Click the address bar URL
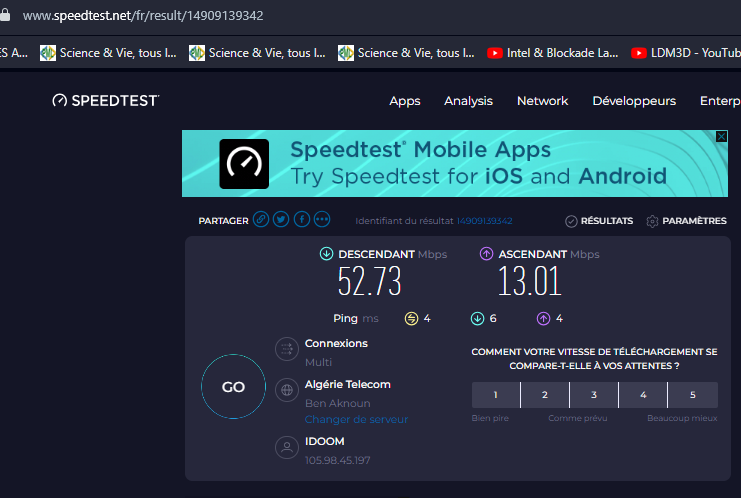This screenshot has height=498, width=741. (143, 16)
